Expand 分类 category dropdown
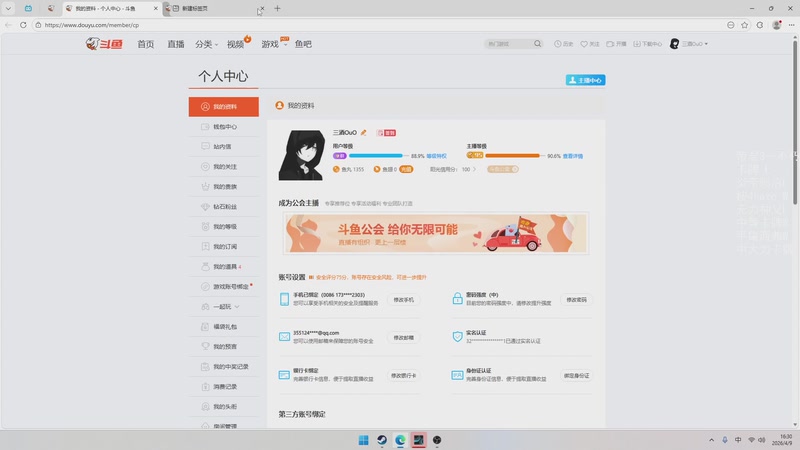This screenshot has height=450, width=800. coord(206,44)
